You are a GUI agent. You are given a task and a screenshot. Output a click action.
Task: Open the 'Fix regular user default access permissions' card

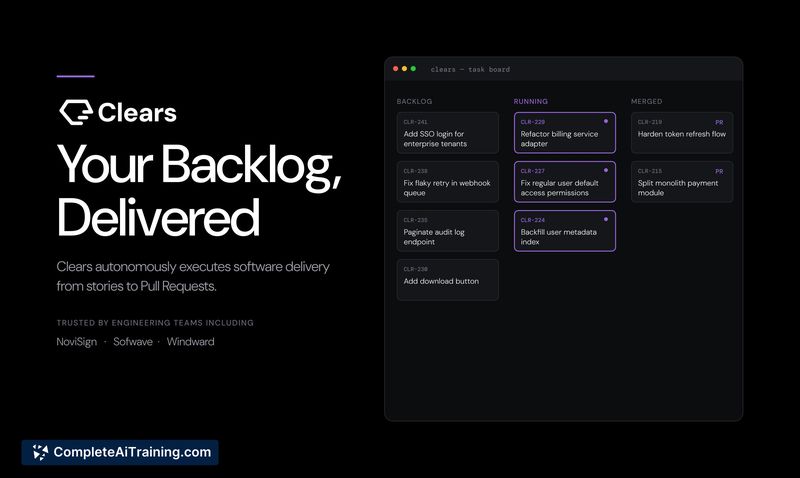pyautogui.click(x=565, y=182)
